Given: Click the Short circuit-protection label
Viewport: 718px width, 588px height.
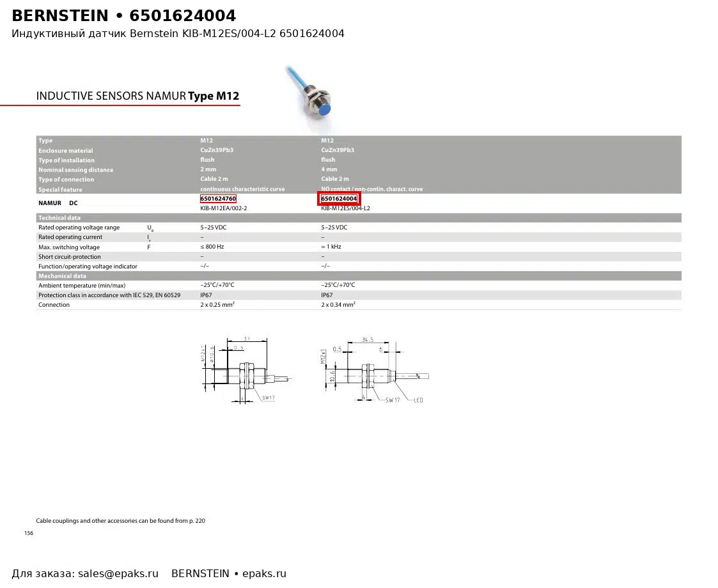Looking at the screenshot, I should 69,257.
